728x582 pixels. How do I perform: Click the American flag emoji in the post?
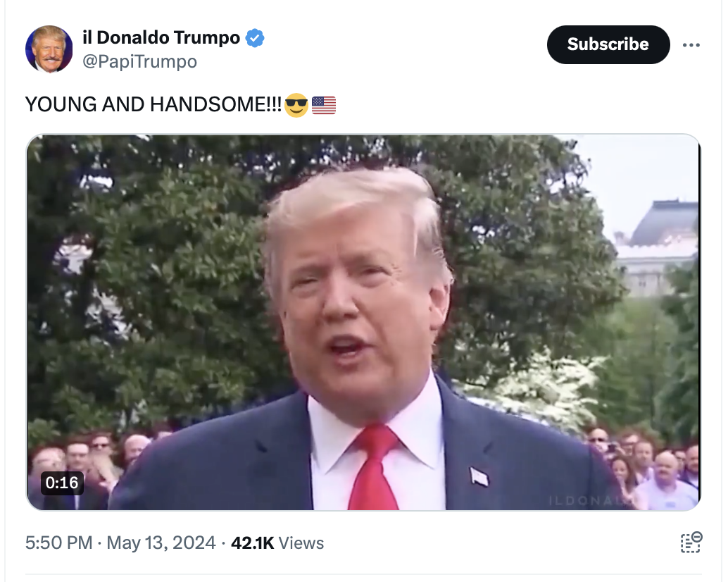(324, 105)
